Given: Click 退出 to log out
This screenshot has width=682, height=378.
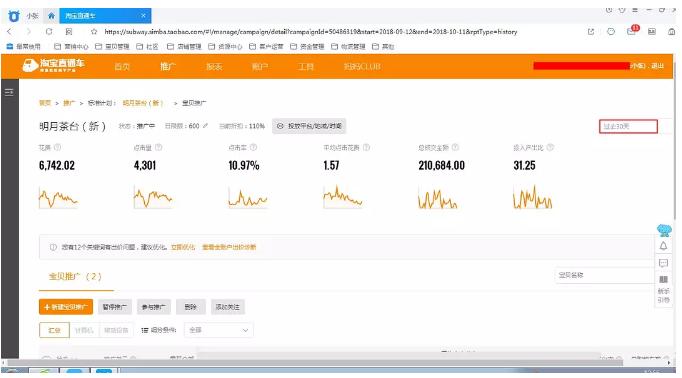Looking at the screenshot, I should [657, 66].
